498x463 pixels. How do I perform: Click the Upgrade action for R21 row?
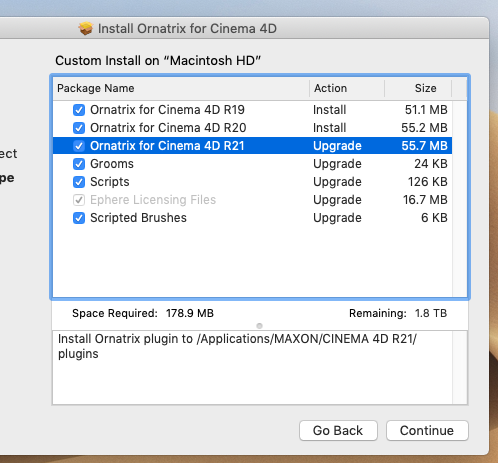click(337, 146)
